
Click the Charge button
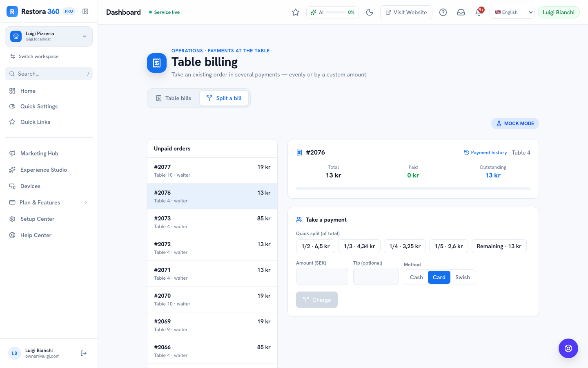tap(317, 300)
